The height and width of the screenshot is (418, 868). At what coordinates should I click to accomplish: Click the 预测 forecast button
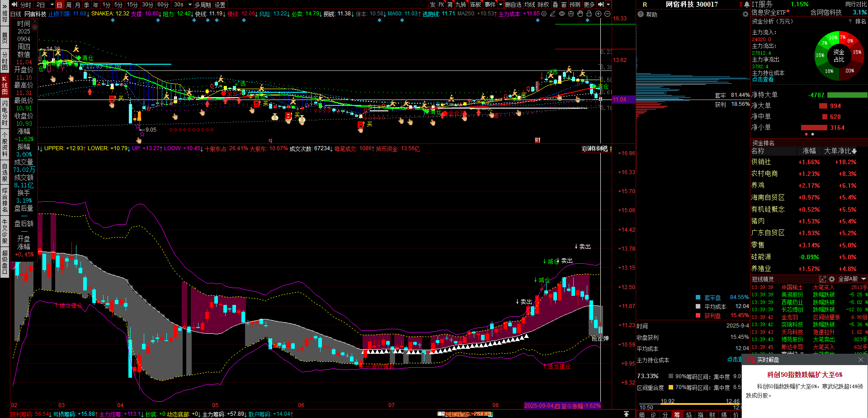(575, 5)
